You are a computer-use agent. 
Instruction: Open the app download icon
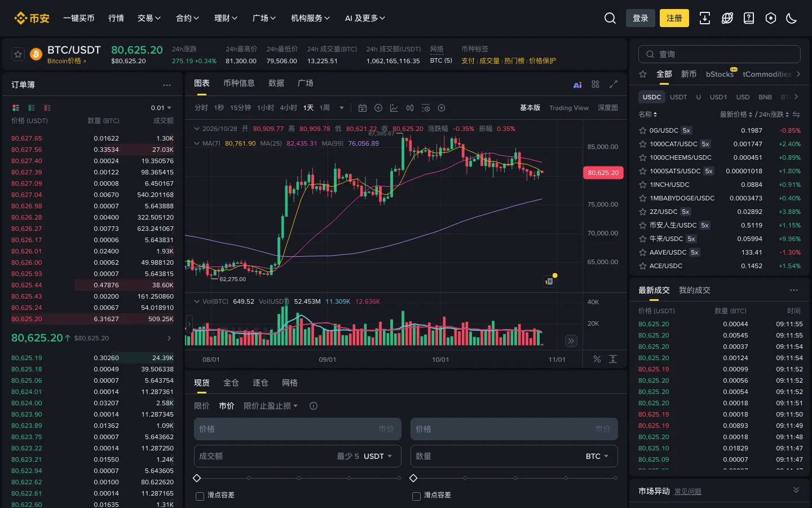(705, 18)
